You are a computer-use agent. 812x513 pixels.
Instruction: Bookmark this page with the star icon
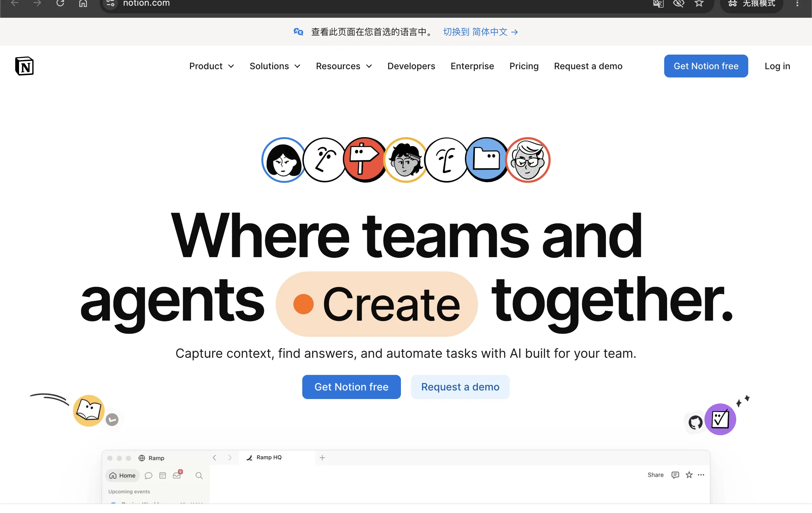point(699,3)
